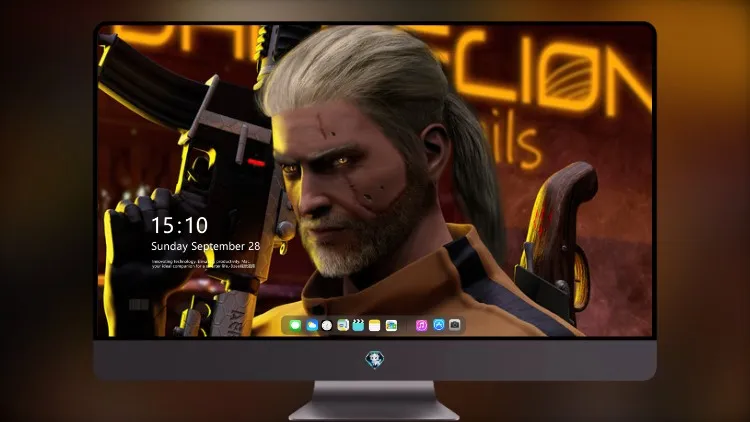The height and width of the screenshot is (422, 750).
Task: Click the small description text under the date
Action: [204, 264]
